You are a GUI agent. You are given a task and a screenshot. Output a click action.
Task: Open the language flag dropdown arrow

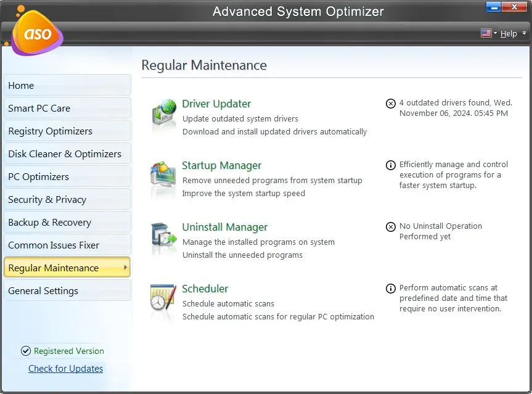coord(495,33)
